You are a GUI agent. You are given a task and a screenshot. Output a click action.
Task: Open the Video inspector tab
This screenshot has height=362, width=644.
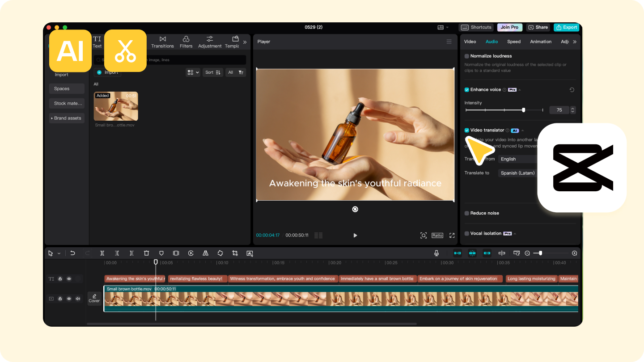click(470, 42)
